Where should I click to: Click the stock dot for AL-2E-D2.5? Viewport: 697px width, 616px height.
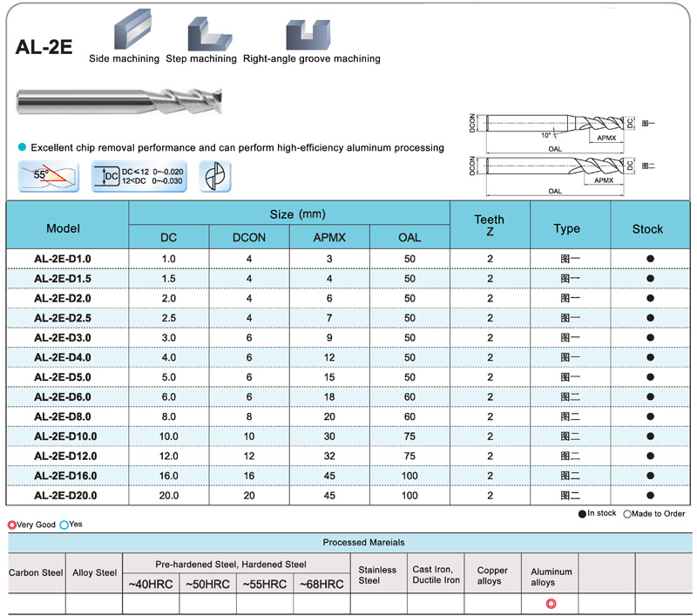650,318
